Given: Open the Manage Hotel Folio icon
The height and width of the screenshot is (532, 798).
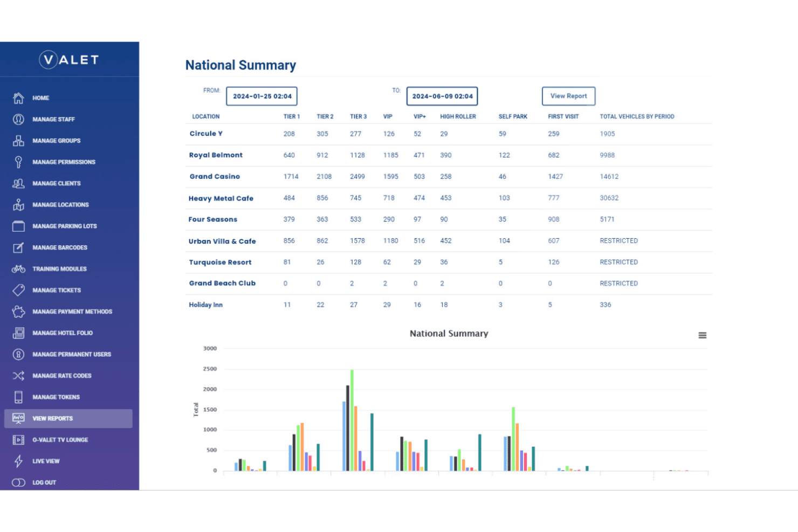Looking at the screenshot, I should pyautogui.click(x=18, y=333).
